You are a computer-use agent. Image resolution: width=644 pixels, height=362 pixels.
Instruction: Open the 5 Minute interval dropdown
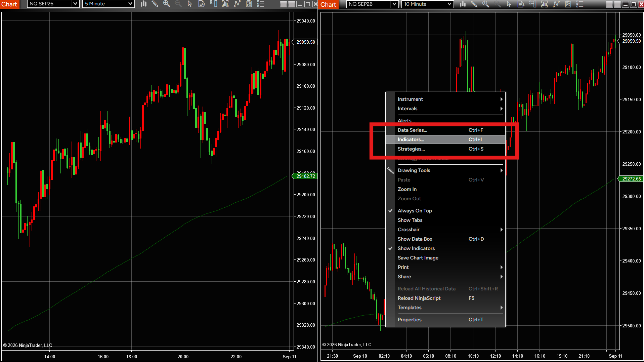tap(108, 4)
